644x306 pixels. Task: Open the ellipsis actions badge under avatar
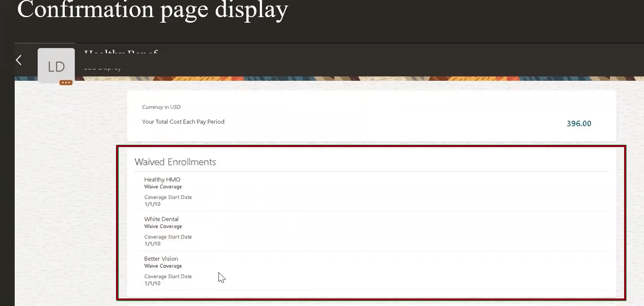tap(66, 83)
